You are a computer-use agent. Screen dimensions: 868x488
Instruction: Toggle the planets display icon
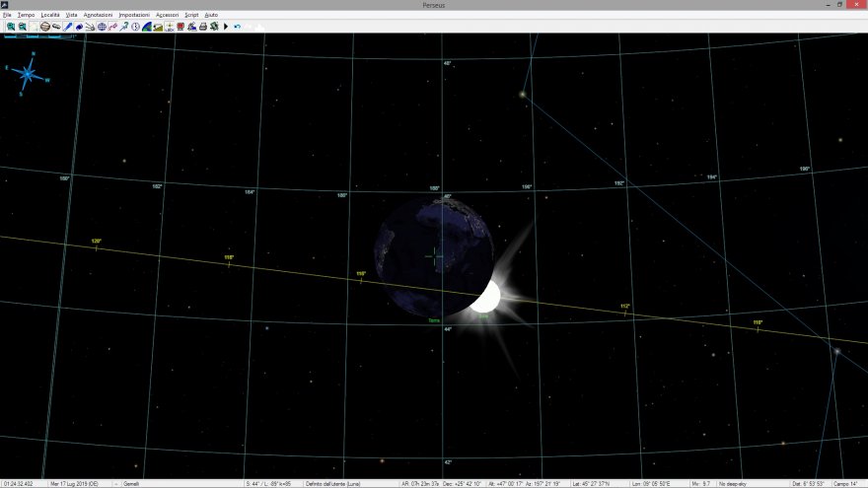[x=45, y=27]
